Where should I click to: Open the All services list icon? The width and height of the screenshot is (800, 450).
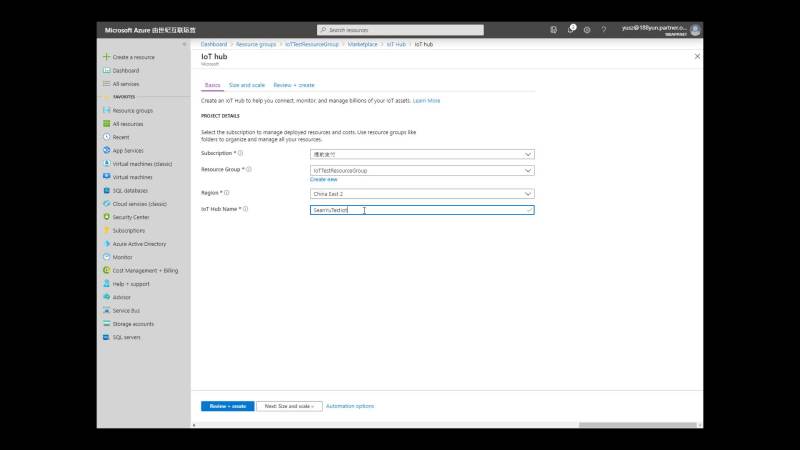pyautogui.click(x=106, y=84)
